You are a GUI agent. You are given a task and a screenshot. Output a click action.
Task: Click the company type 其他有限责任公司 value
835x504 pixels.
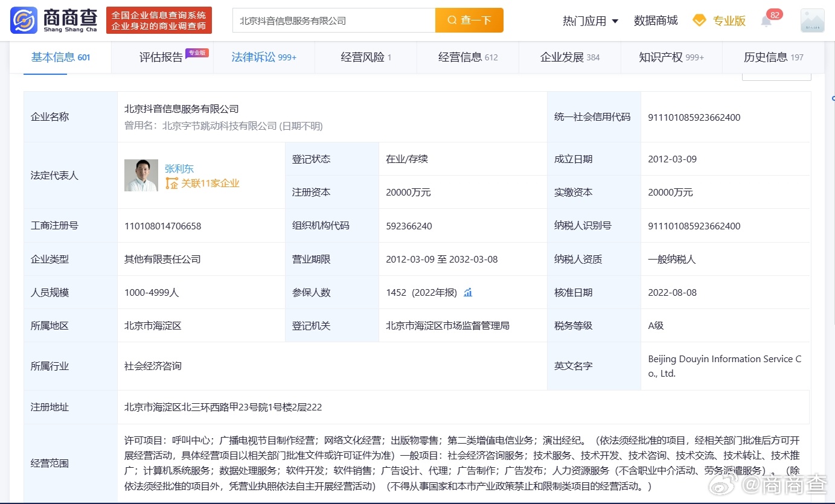pos(162,259)
